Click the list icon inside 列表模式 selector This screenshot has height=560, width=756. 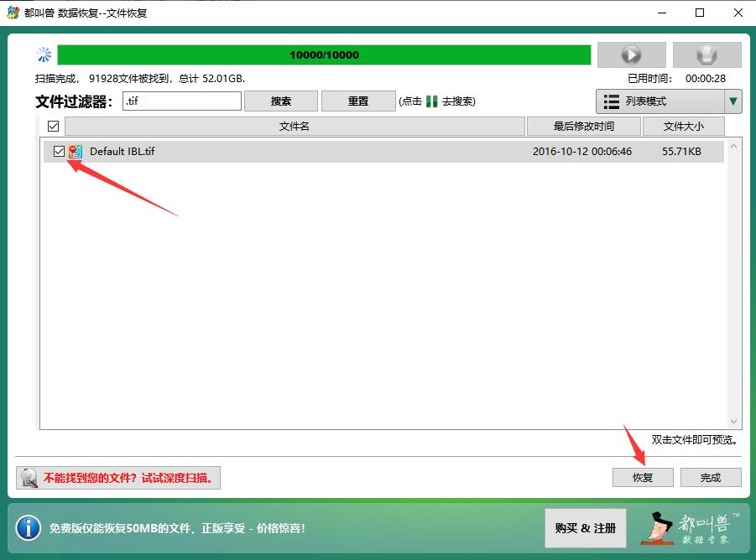point(612,101)
